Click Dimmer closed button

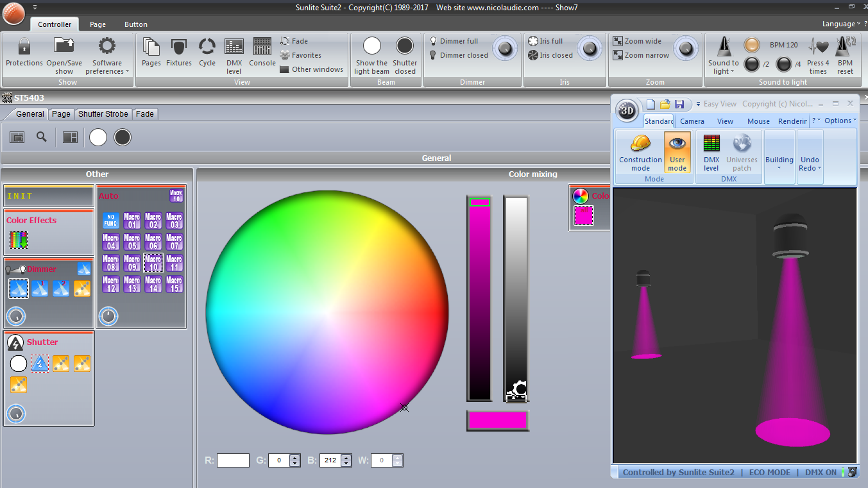click(458, 55)
